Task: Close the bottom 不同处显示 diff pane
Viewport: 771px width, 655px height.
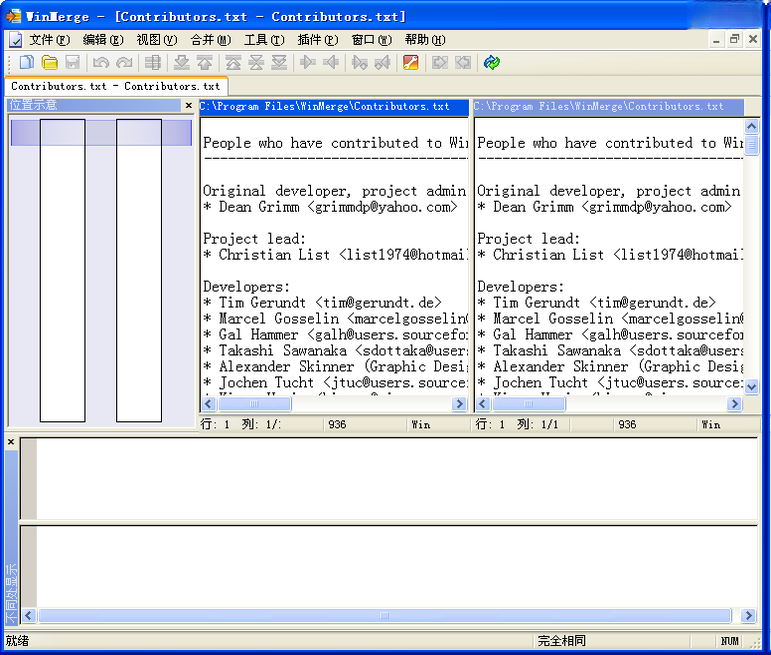Action: click(11, 442)
